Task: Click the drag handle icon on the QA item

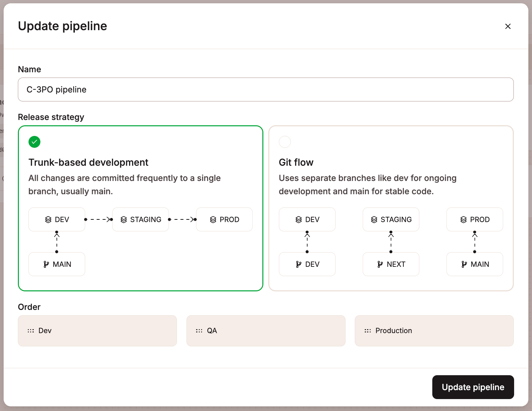Action: click(199, 330)
